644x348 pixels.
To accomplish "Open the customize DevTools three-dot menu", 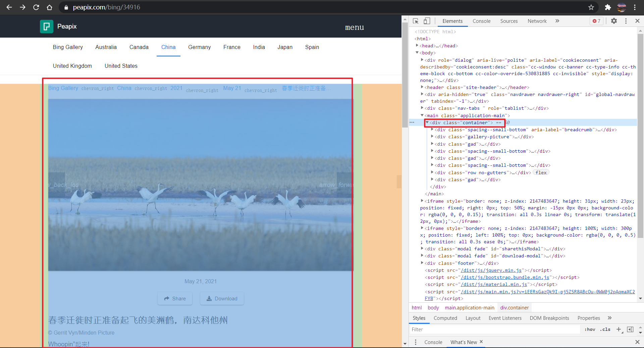I will pos(626,21).
